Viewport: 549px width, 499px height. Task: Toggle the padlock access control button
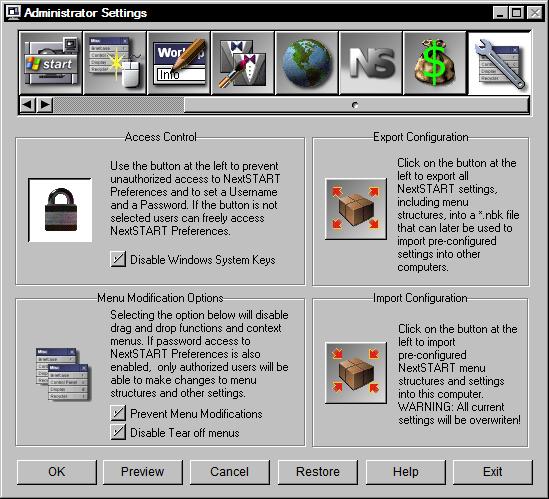coord(60,210)
